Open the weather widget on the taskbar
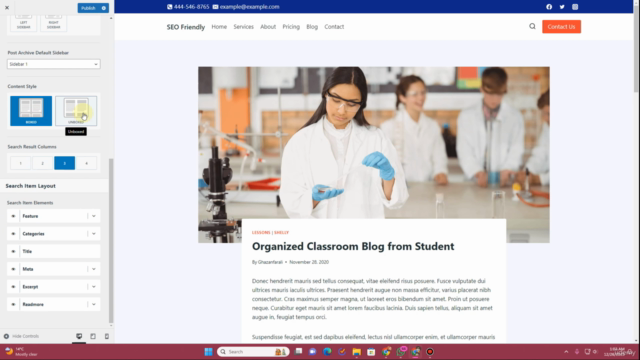 [x=20, y=352]
